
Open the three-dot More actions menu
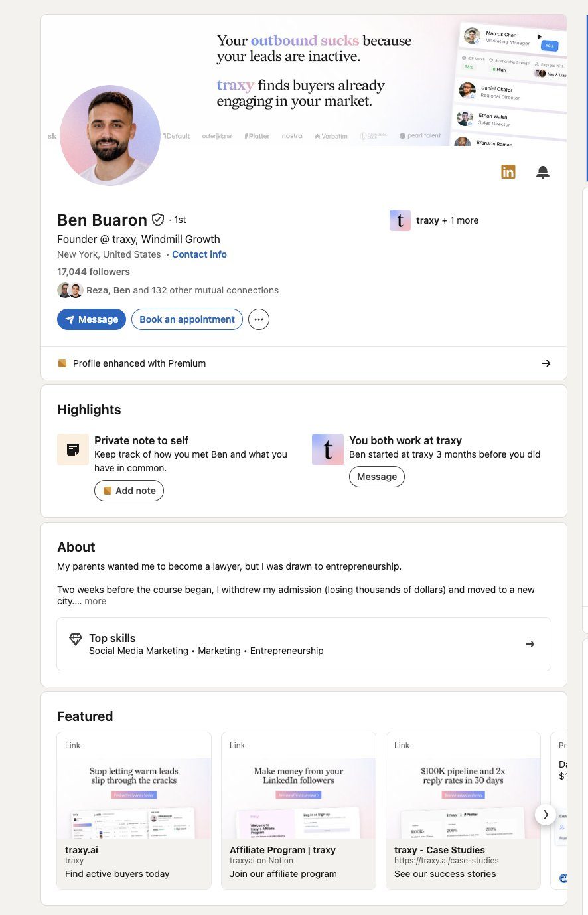(x=259, y=319)
